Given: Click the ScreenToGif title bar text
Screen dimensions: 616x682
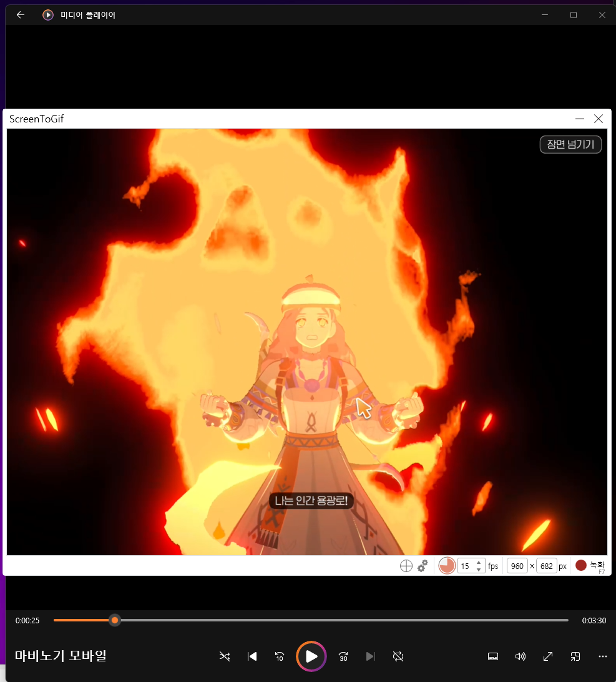Looking at the screenshot, I should point(37,119).
